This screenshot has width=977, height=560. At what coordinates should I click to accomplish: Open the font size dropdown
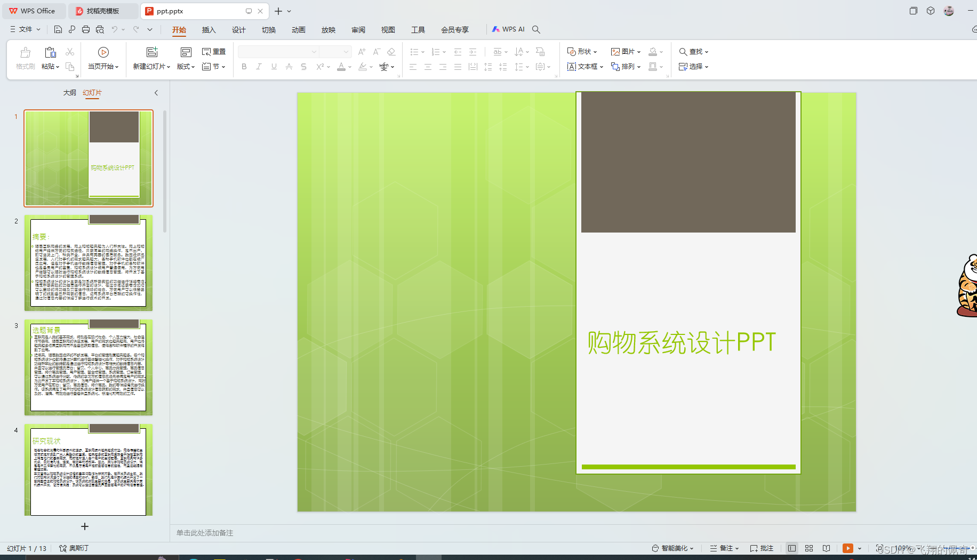click(346, 52)
